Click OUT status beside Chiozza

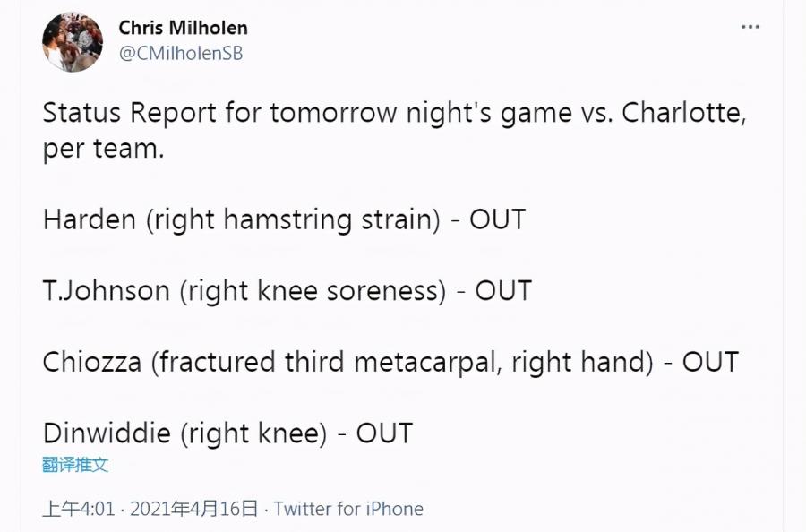pos(709,362)
